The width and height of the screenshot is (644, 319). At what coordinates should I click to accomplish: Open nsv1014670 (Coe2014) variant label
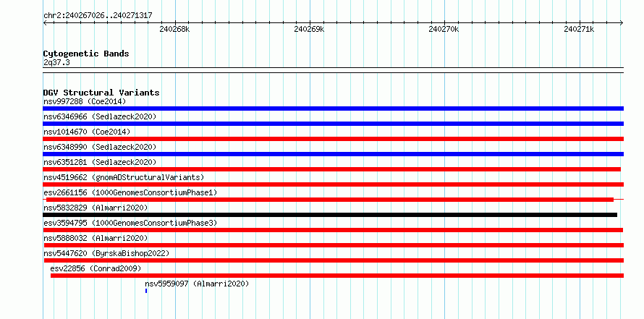[x=87, y=132]
